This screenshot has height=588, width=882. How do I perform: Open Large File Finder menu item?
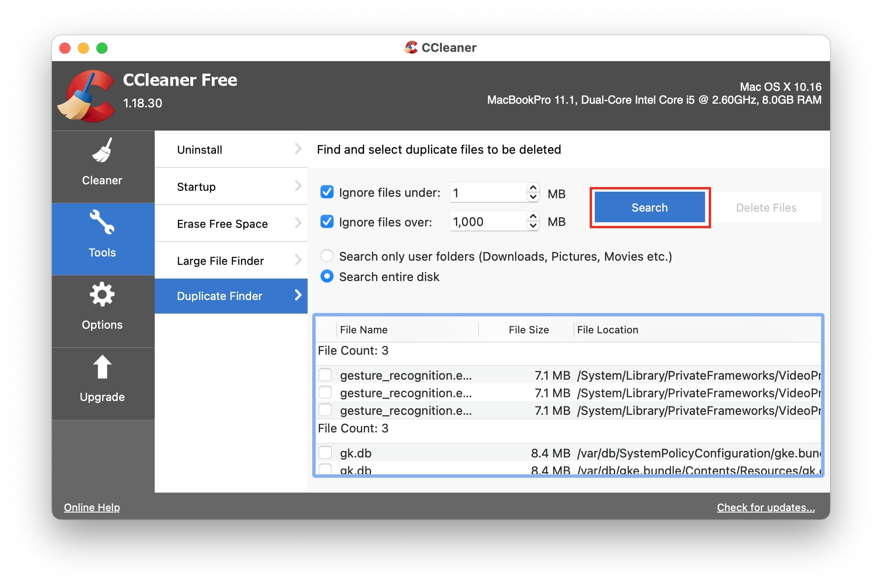point(231,261)
